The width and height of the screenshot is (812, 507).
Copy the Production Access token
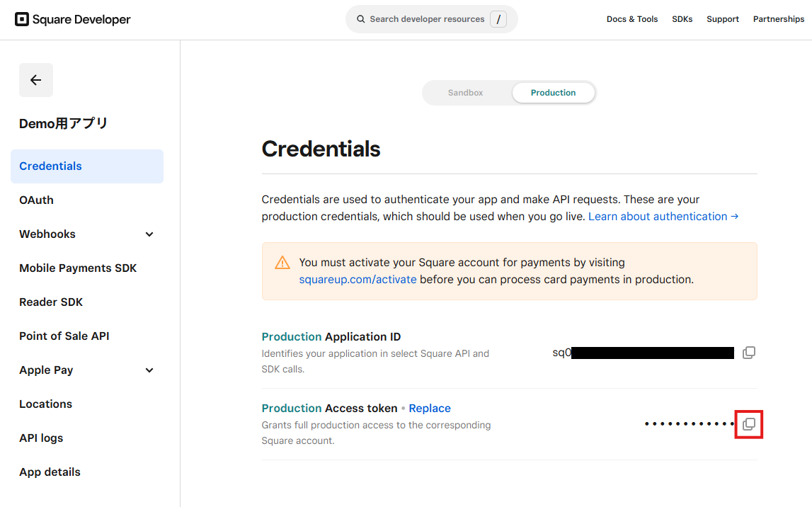tap(748, 424)
